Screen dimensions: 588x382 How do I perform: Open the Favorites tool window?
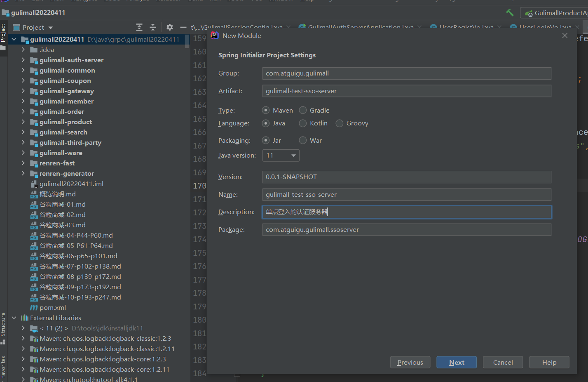(3, 368)
